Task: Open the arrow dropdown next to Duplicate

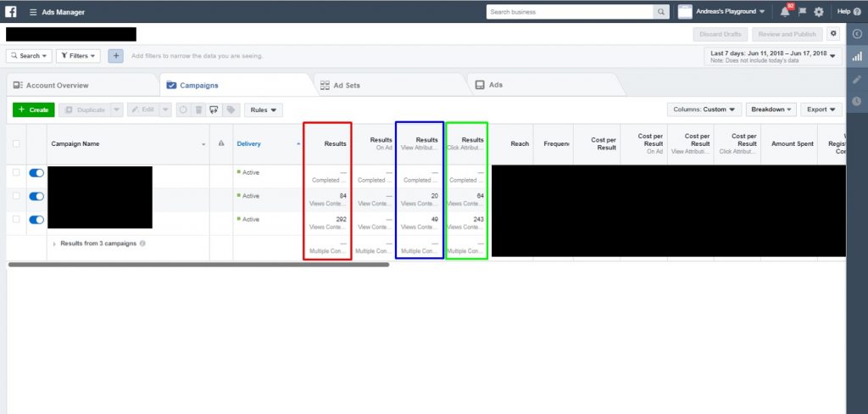Action: [116, 109]
